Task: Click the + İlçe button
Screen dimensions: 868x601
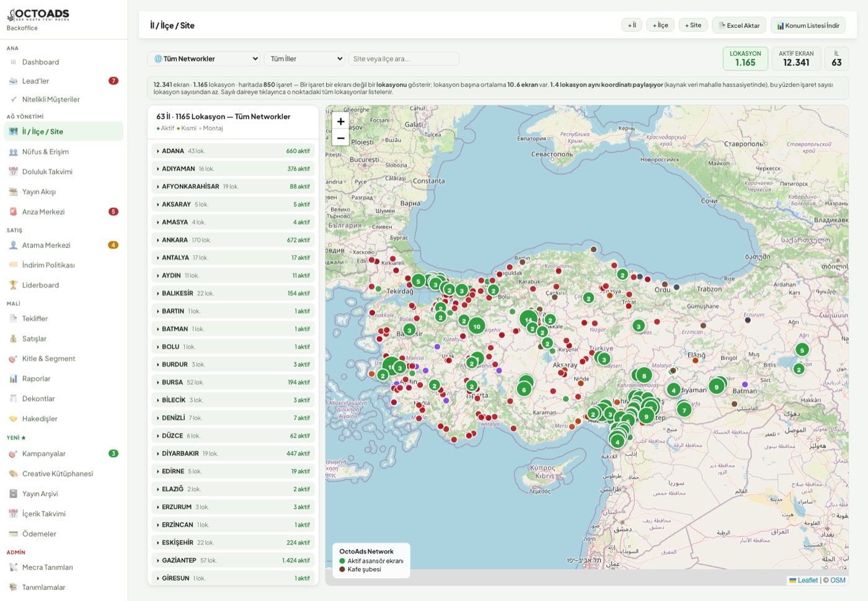Action: pyautogui.click(x=660, y=25)
